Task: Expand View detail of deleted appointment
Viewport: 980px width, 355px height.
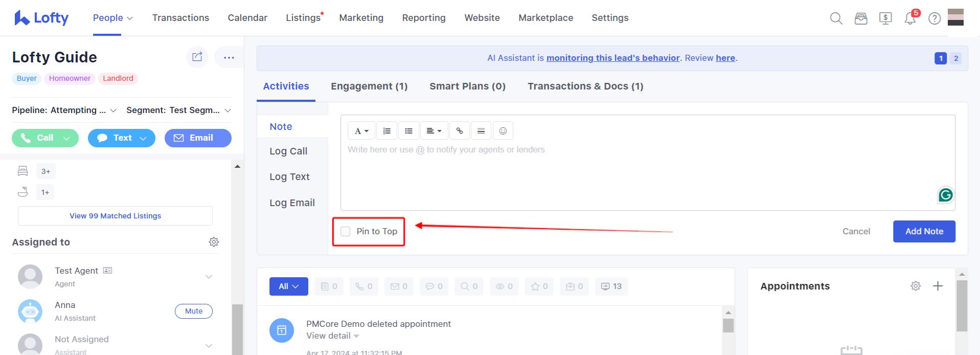Action: [x=333, y=336]
